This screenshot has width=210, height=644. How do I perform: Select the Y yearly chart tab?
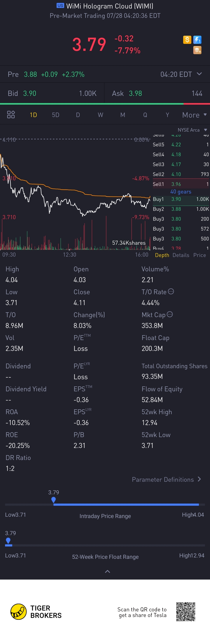click(167, 115)
